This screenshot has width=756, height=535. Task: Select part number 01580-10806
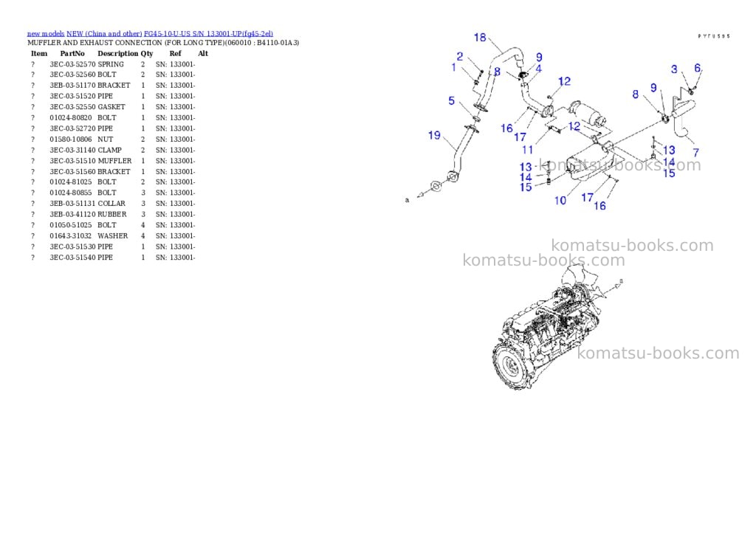point(71,139)
